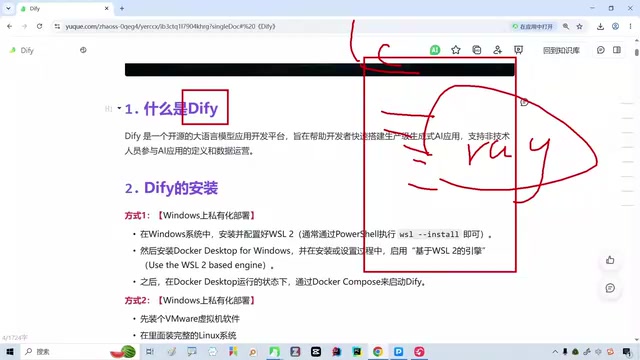Image resolution: width=640 pixels, height=360 pixels.
Task: Show hidden system tray icons
Action: pyautogui.click(x=555, y=351)
